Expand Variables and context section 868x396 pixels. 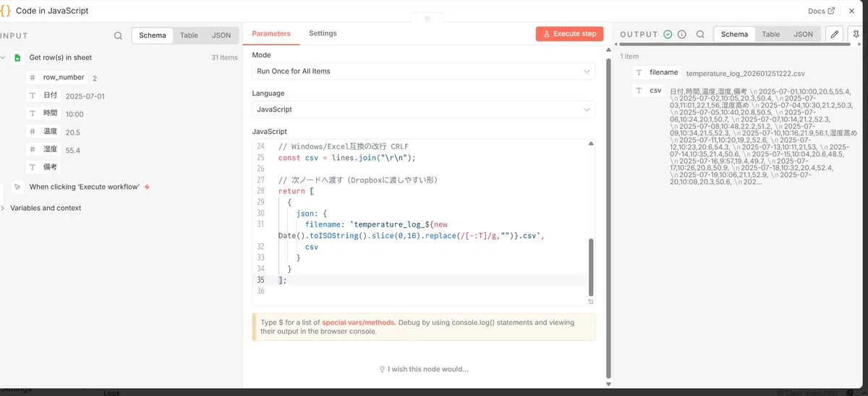(x=3, y=208)
